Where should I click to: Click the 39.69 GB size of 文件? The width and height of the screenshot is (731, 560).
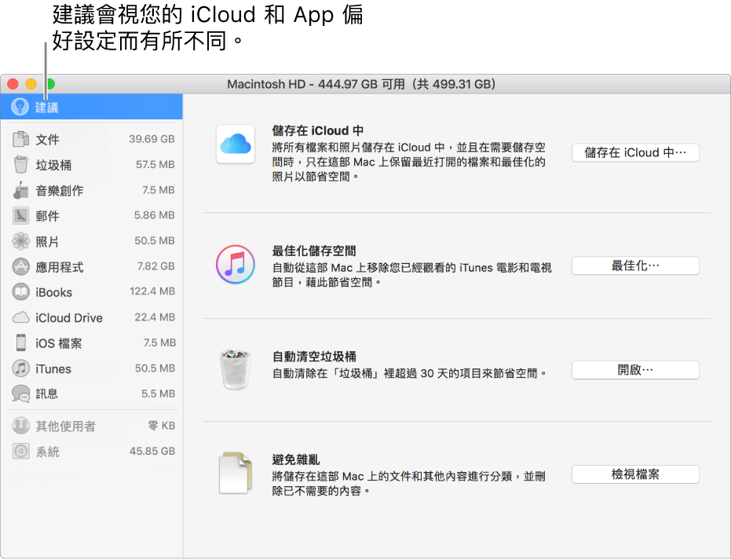tap(152, 139)
